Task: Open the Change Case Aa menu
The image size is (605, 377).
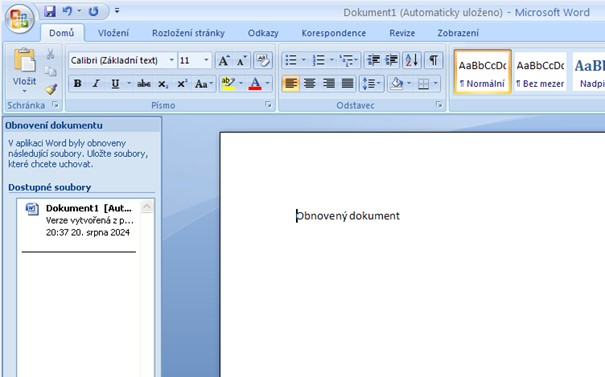Action: [203, 84]
